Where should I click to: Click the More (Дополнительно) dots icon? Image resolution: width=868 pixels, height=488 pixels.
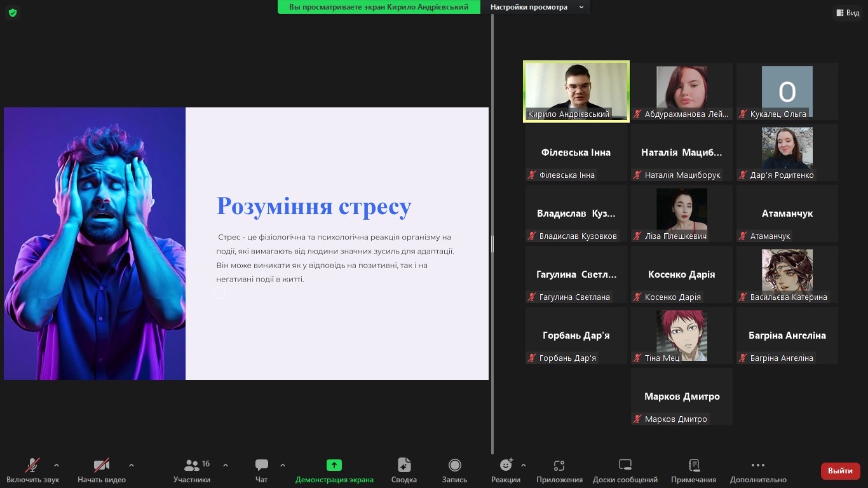click(x=758, y=465)
